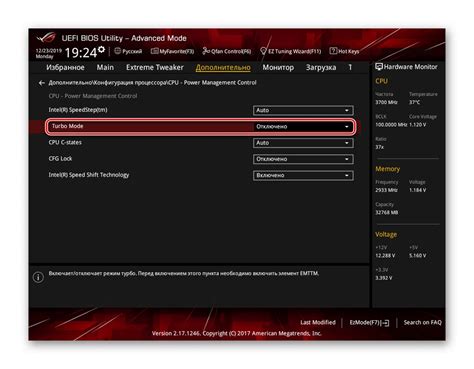Screen dimensions: 474x369
Task: Click the Hardware Monitor screen icon
Action: pos(379,67)
